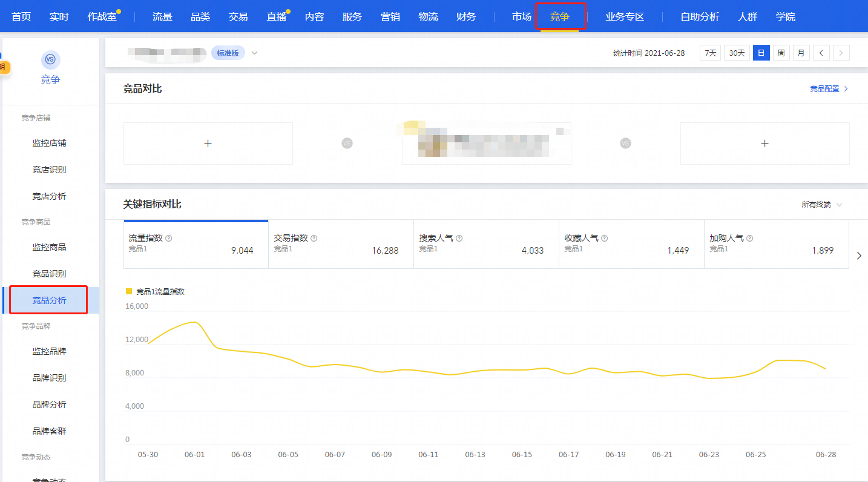Image resolution: width=868 pixels, height=482 pixels.
Task: Select the 交易指数 metric tab
Action: click(x=341, y=244)
